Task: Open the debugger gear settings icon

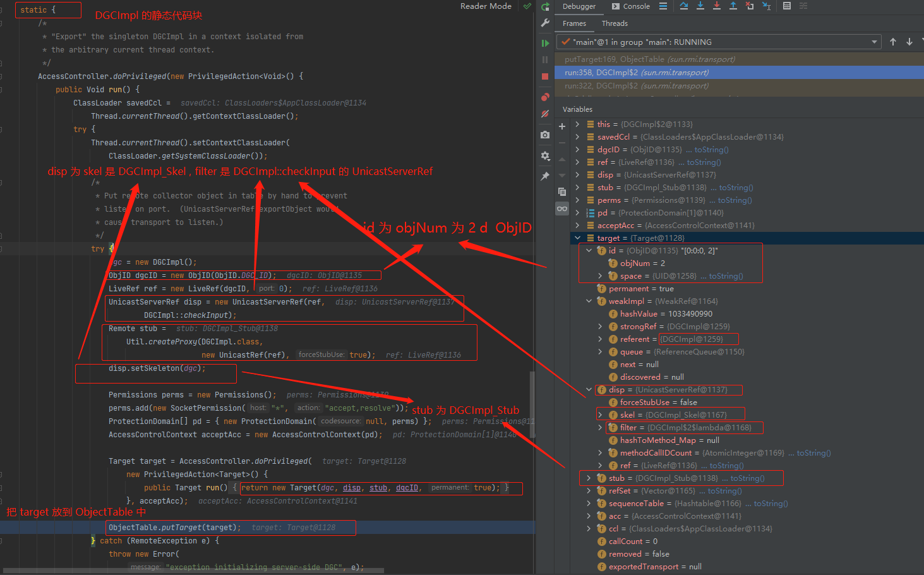Action: (x=545, y=155)
